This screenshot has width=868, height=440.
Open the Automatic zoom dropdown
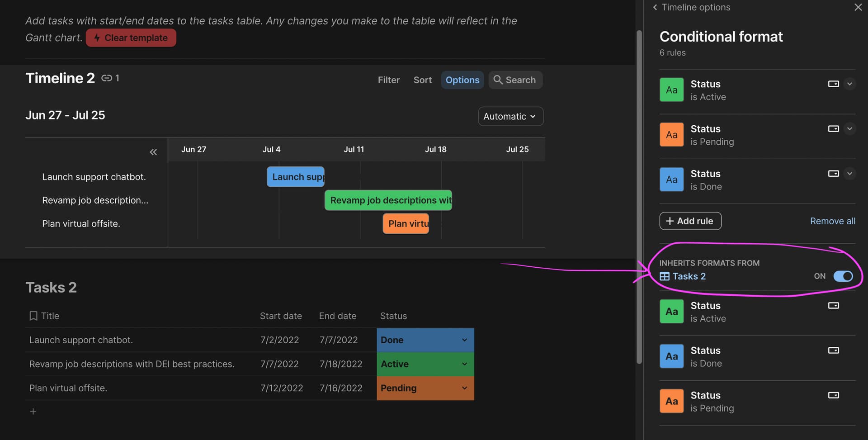(510, 116)
